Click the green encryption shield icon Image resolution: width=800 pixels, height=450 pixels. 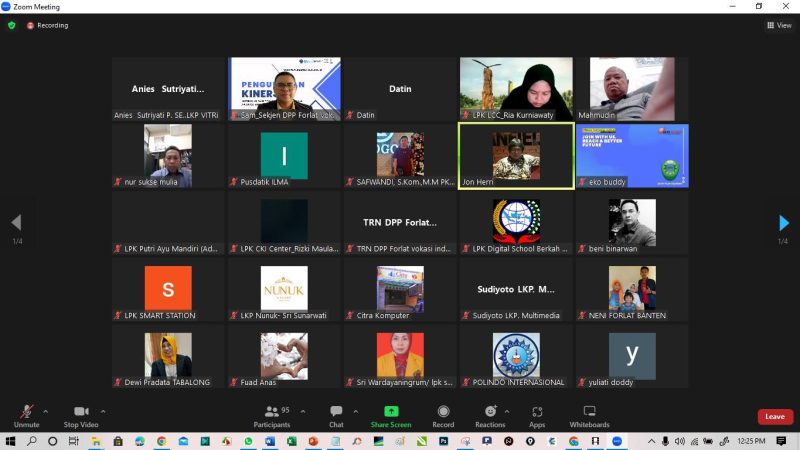pyautogui.click(x=12, y=25)
